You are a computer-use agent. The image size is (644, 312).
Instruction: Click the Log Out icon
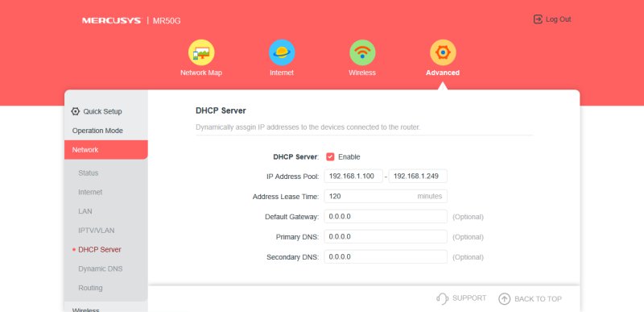coord(538,19)
